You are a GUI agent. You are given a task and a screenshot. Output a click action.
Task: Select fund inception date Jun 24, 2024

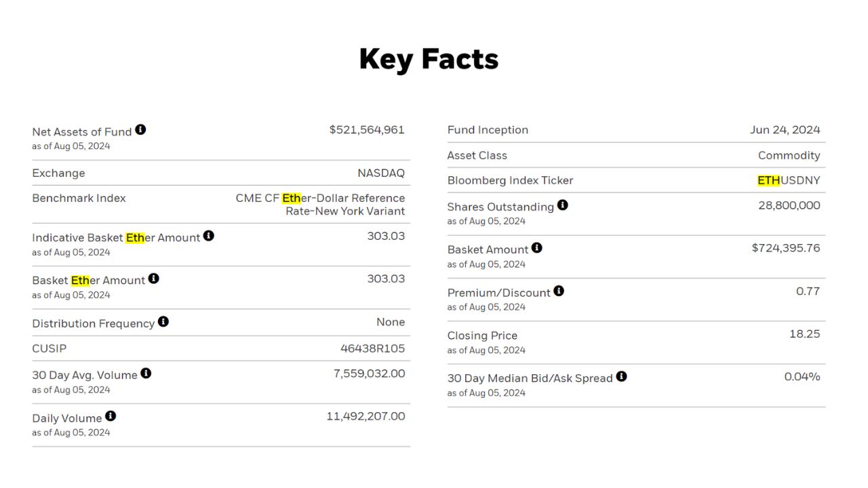tap(785, 130)
